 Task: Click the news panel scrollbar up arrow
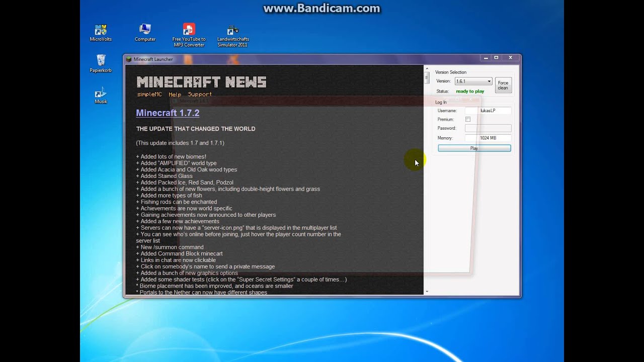[x=427, y=68]
